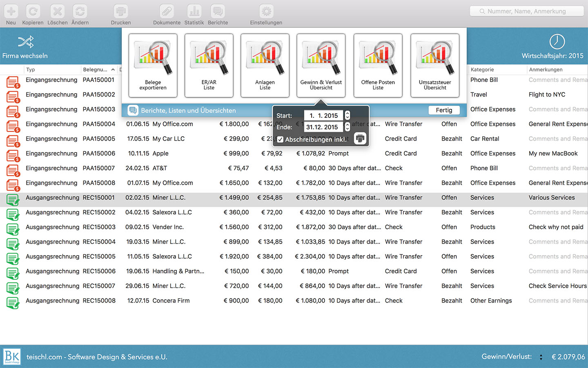Click the Start date stepper
Screen dimensions: 588x368
pos(347,116)
